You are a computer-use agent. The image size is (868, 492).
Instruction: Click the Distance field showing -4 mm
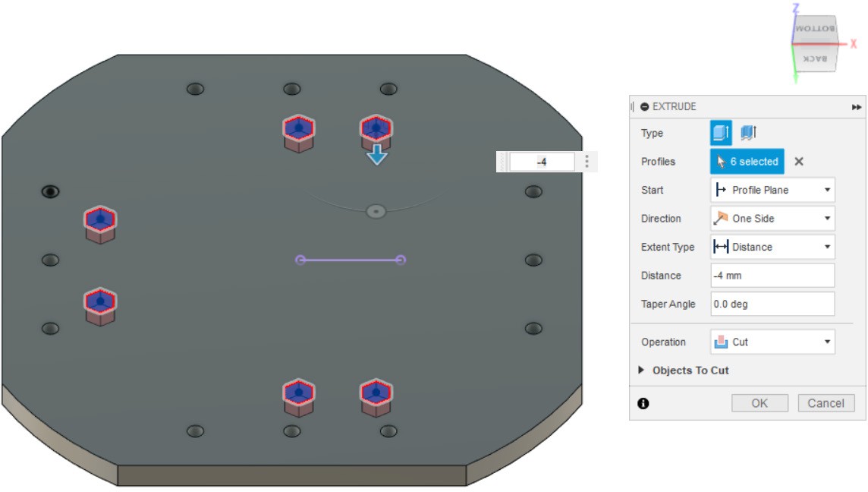pyautogui.click(x=772, y=276)
